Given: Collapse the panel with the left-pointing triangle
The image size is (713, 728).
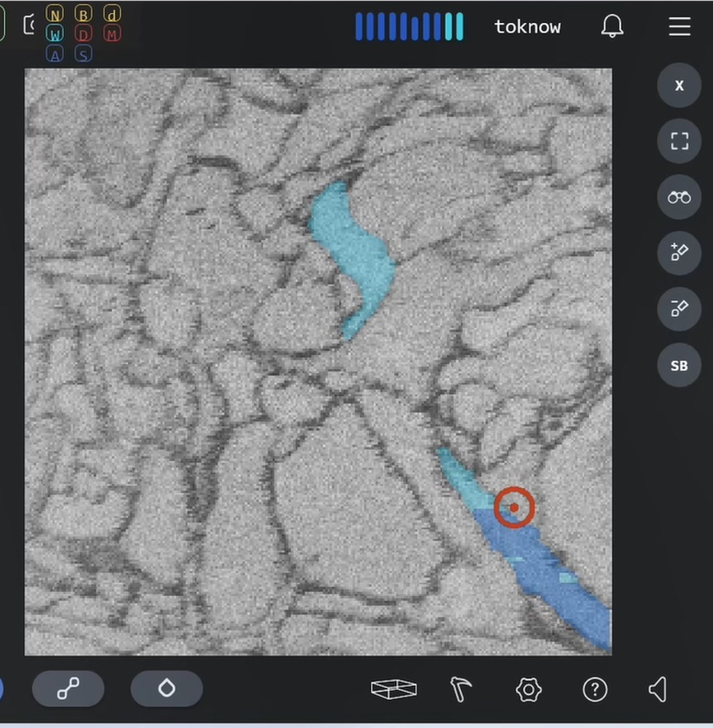Looking at the screenshot, I should [658, 689].
